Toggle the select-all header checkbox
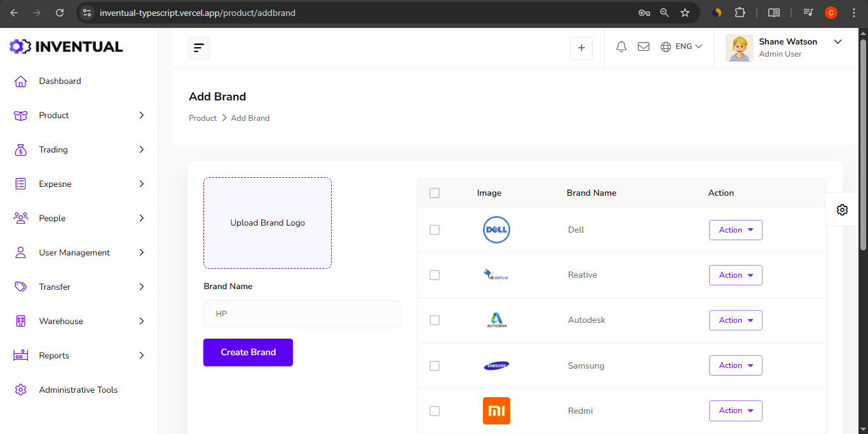The height and width of the screenshot is (434, 868). coord(435,193)
